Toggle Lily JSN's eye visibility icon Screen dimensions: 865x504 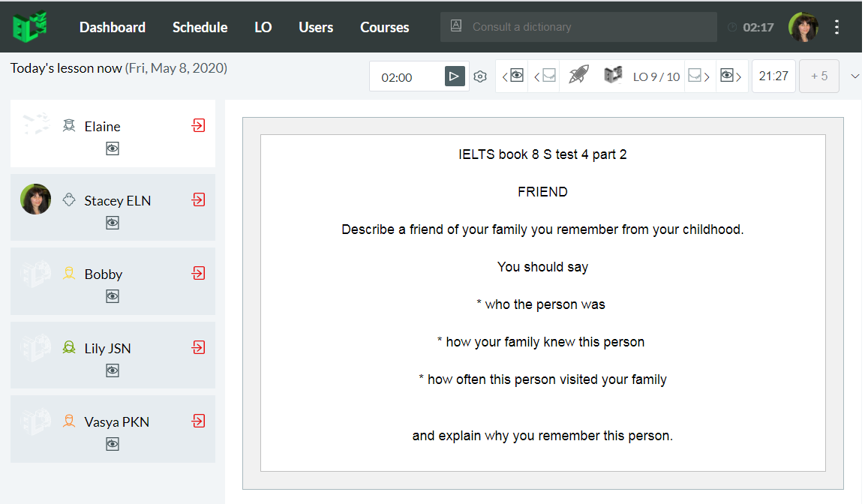coord(113,370)
